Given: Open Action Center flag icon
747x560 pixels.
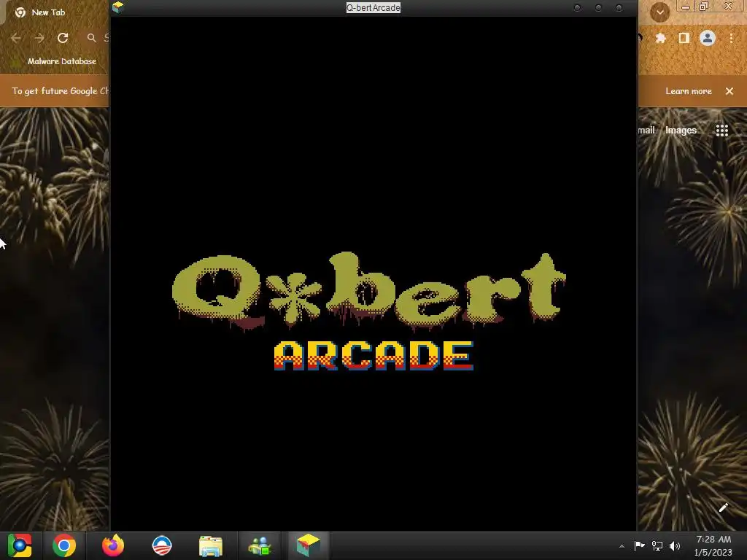Looking at the screenshot, I should coord(639,545).
